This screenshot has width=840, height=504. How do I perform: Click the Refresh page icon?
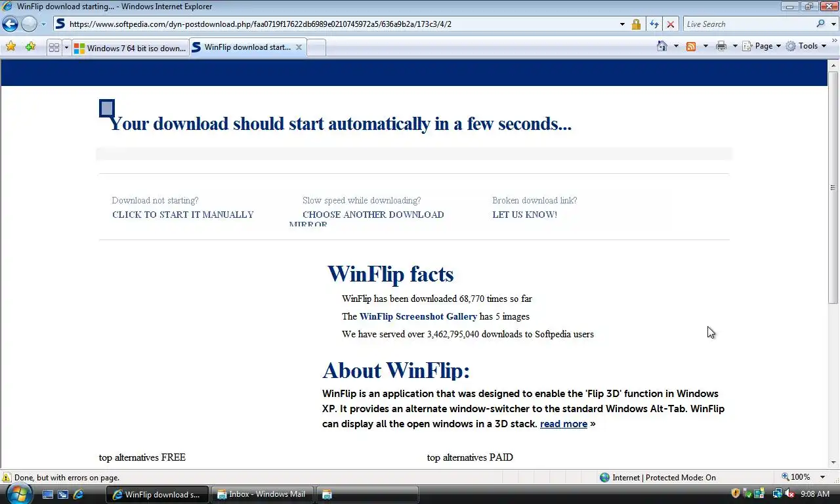[x=654, y=24]
